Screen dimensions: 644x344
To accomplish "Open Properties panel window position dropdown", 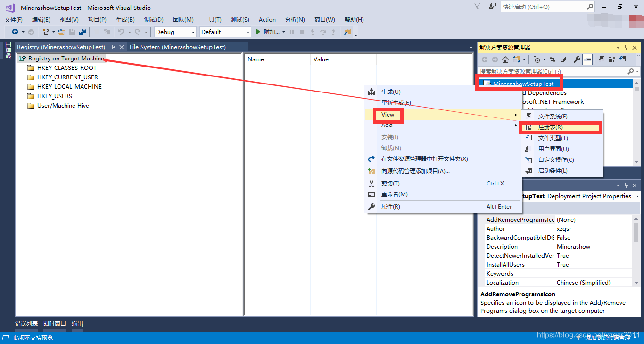I will pyautogui.click(x=618, y=185).
